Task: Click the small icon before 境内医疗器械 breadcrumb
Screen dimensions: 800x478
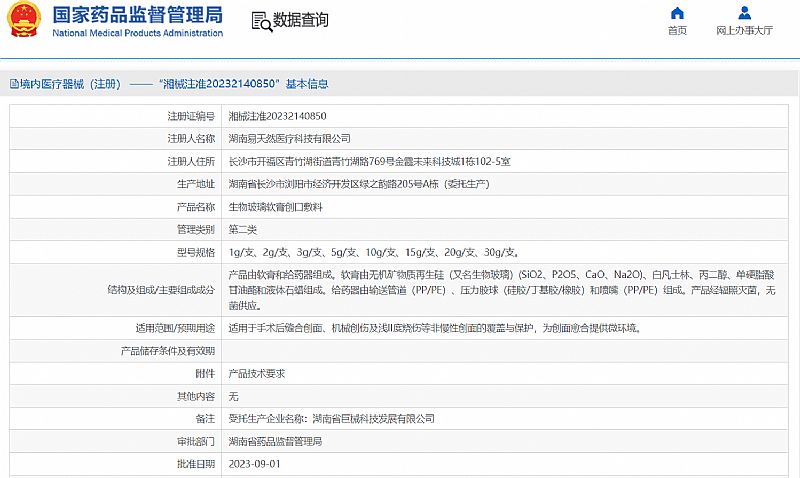Action: tap(13, 84)
